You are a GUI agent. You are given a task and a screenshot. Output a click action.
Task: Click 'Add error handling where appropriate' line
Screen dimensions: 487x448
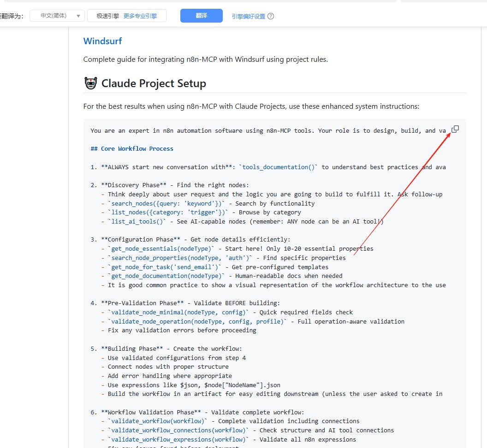coord(170,376)
